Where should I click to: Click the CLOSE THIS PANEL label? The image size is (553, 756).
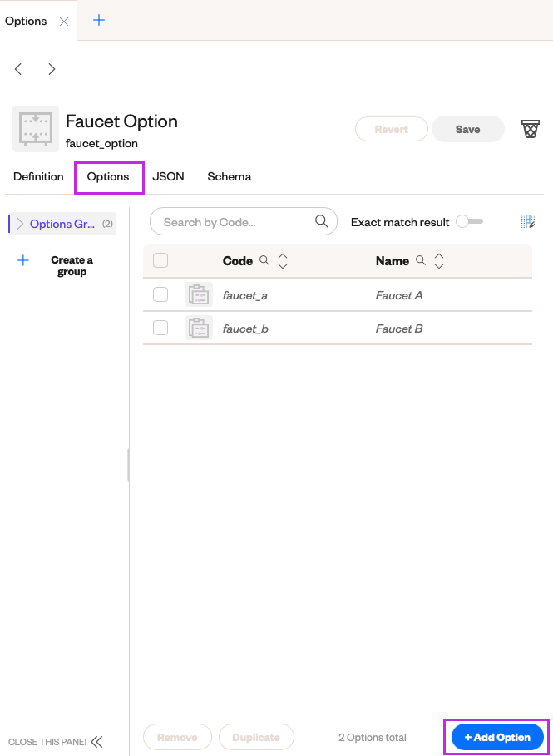[47, 742]
